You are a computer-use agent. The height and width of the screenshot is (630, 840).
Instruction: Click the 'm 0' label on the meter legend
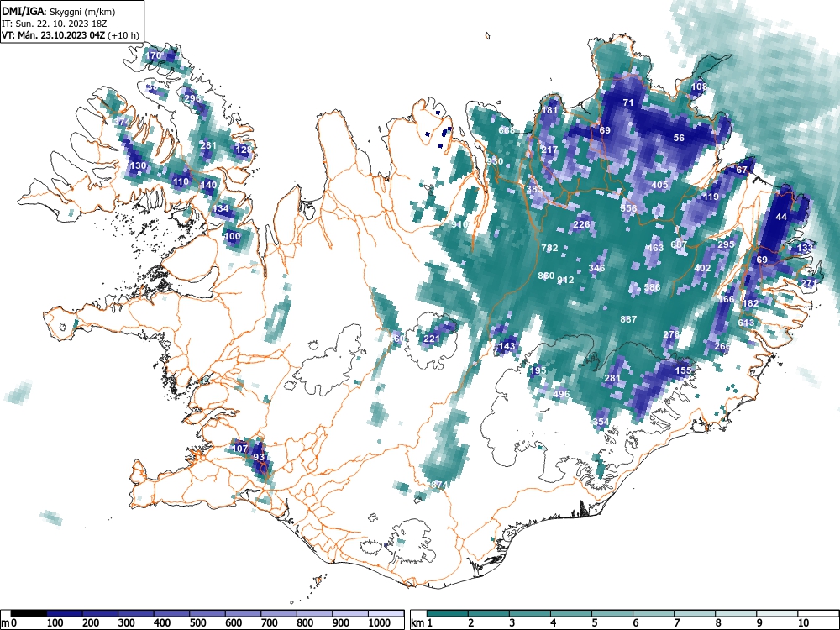click(9, 623)
